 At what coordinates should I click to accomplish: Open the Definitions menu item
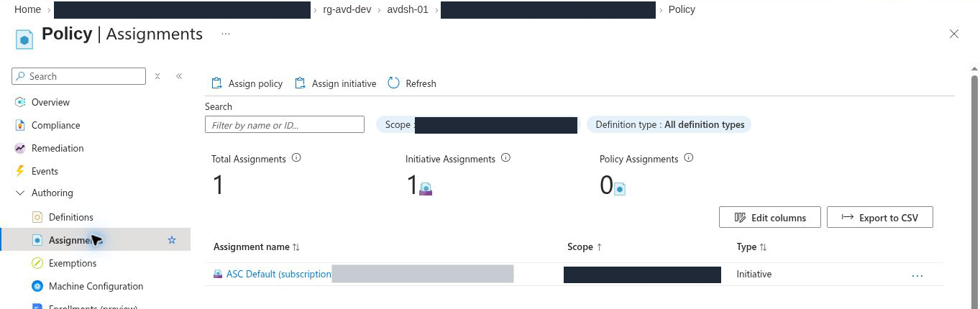70,217
